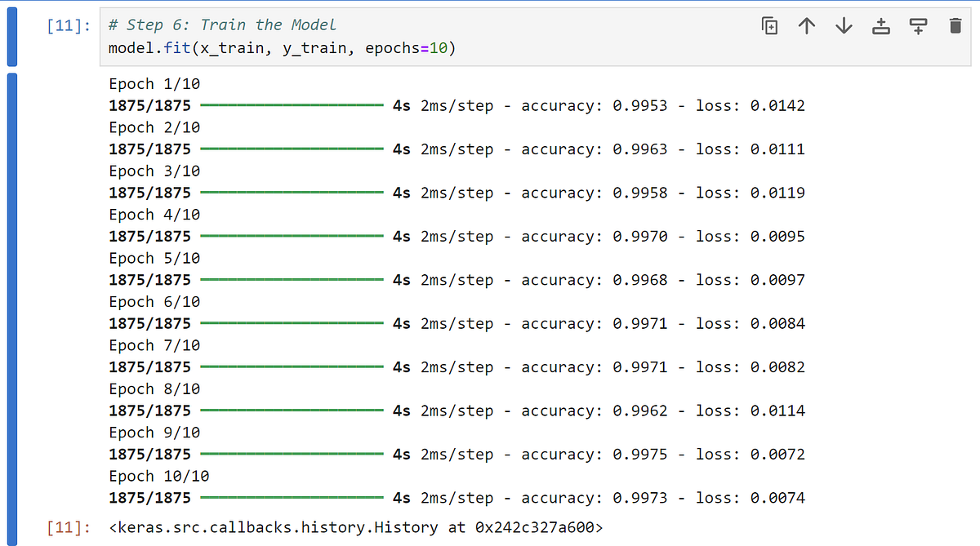Click the copy icon in the cell toolbar
This screenshot has width=980, height=546.
click(768, 25)
